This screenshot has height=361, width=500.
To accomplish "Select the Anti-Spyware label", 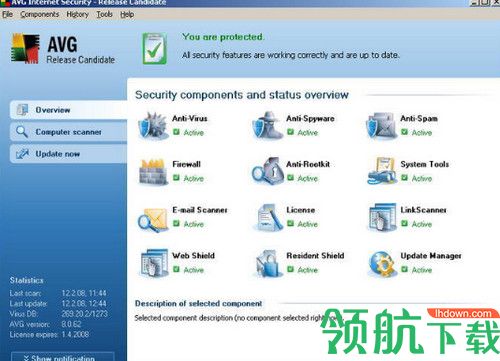I will (x=310, y=118).
